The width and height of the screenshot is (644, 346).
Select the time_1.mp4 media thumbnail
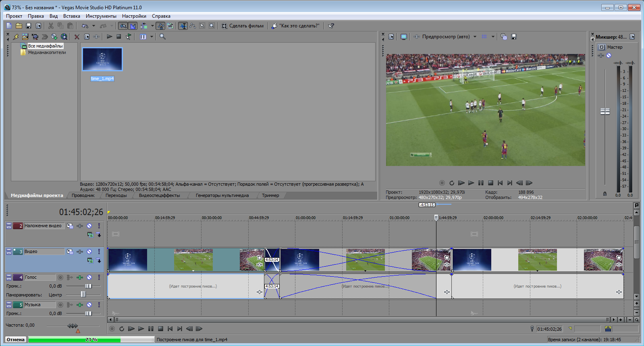[x=102, y=59]
